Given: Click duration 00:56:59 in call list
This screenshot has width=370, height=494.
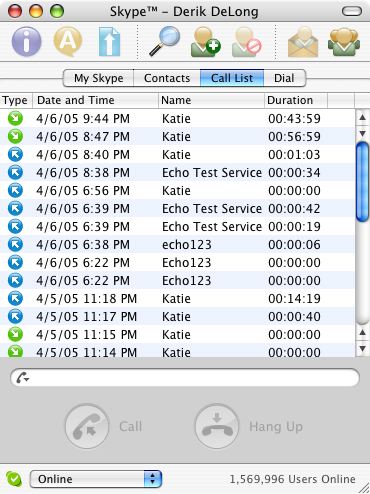Looking at the screenshot, I should point(294,137).
